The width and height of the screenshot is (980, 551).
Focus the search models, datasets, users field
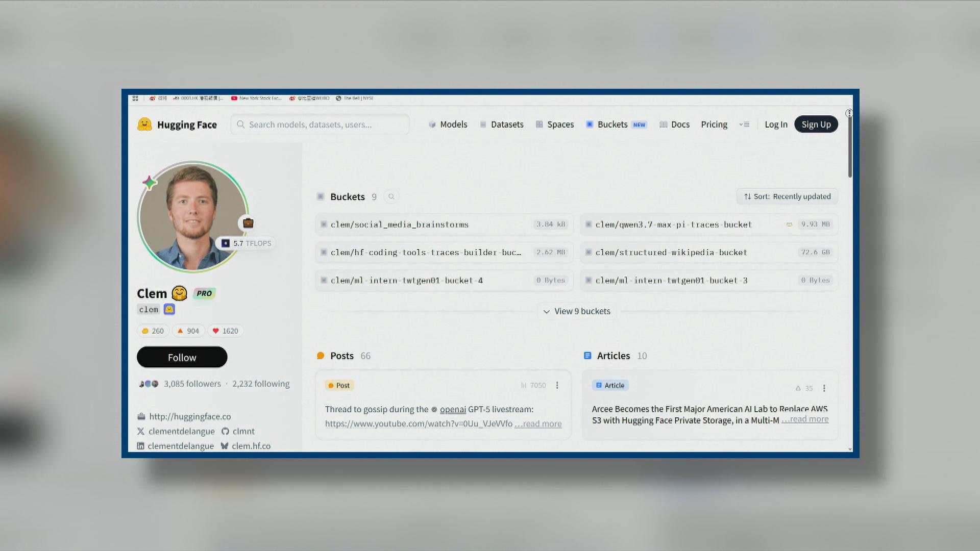pyautogui.click(x=320, y=124)
